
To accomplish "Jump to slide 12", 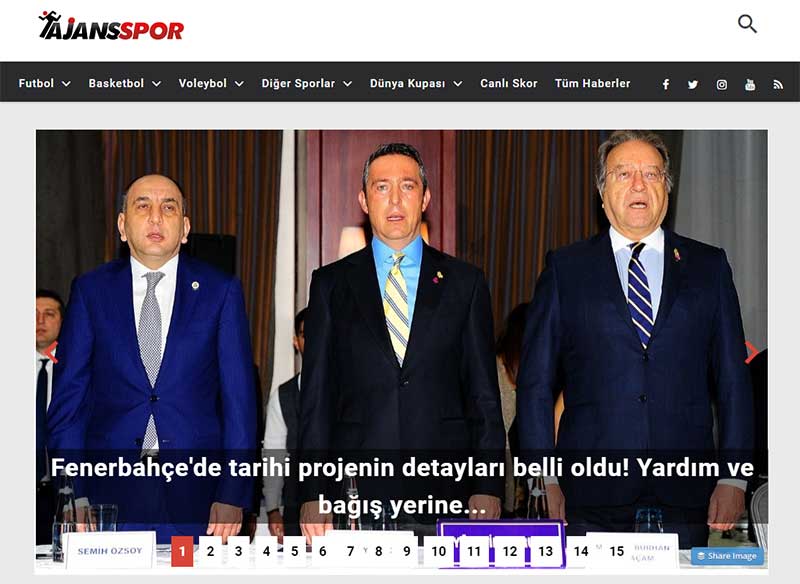I will [x=510, y=551].
